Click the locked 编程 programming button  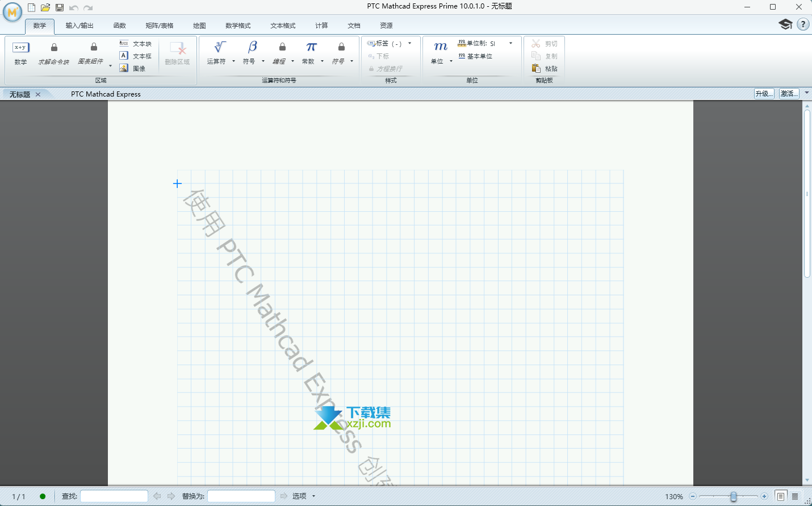(x=280, y=52)
